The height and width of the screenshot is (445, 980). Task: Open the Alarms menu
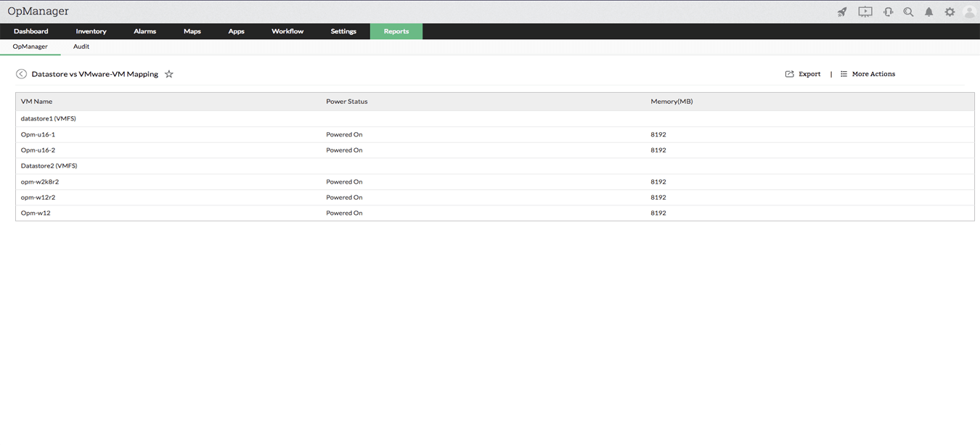point(145,31)
